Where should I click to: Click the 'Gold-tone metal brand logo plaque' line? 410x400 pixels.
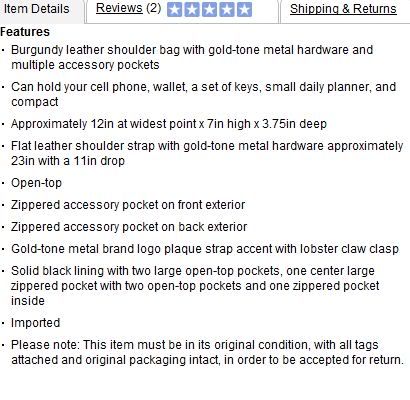[x=205, y=249]
